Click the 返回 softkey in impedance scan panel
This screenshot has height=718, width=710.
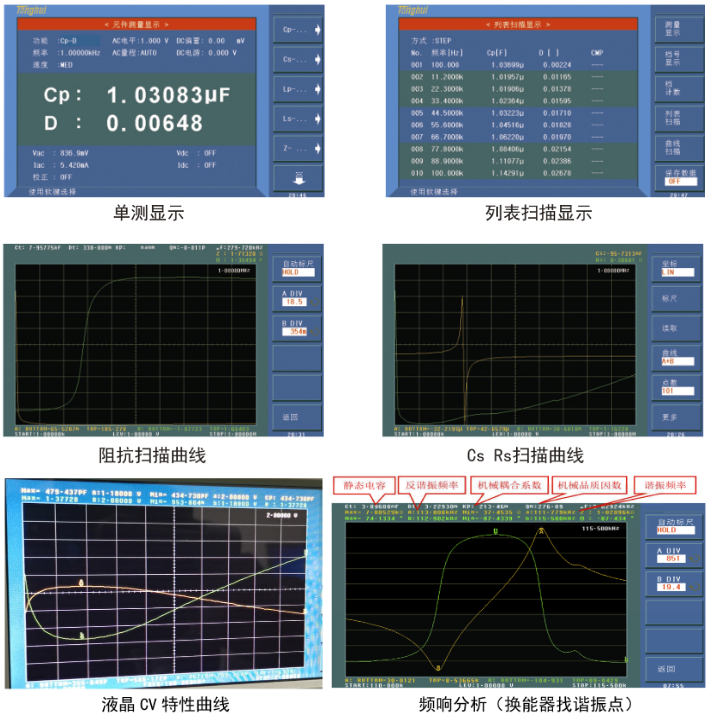298,417
